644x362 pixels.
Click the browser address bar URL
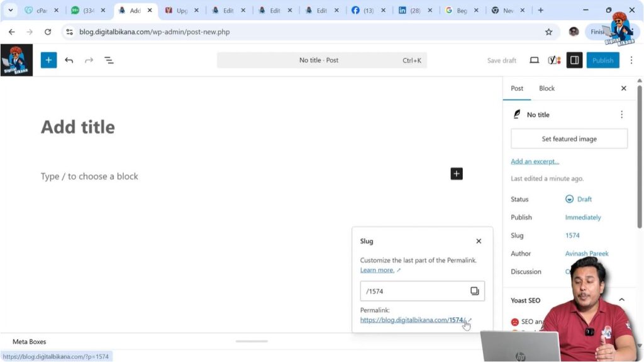click(155, 31)
